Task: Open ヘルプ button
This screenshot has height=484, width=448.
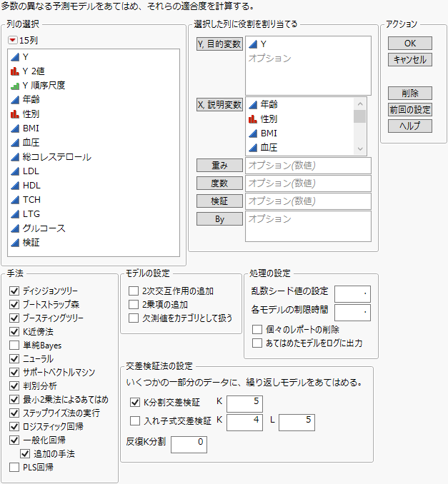Action: click(x=410, y=126)
